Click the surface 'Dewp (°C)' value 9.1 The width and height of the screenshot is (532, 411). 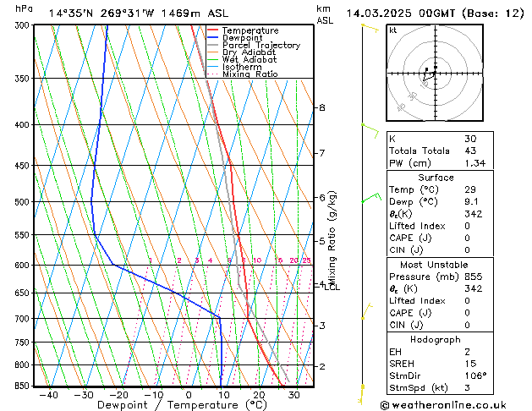pos(472,202)
